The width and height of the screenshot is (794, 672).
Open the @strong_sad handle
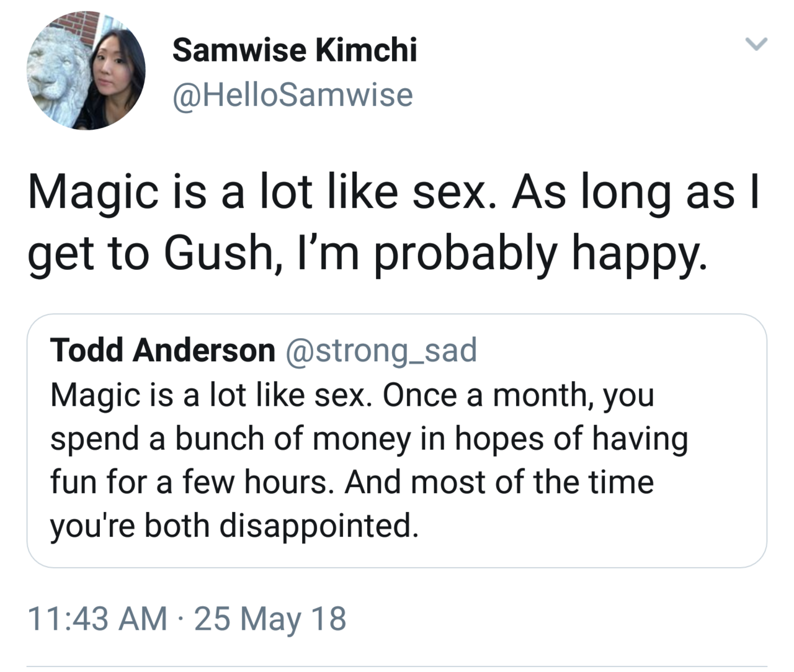381,350
